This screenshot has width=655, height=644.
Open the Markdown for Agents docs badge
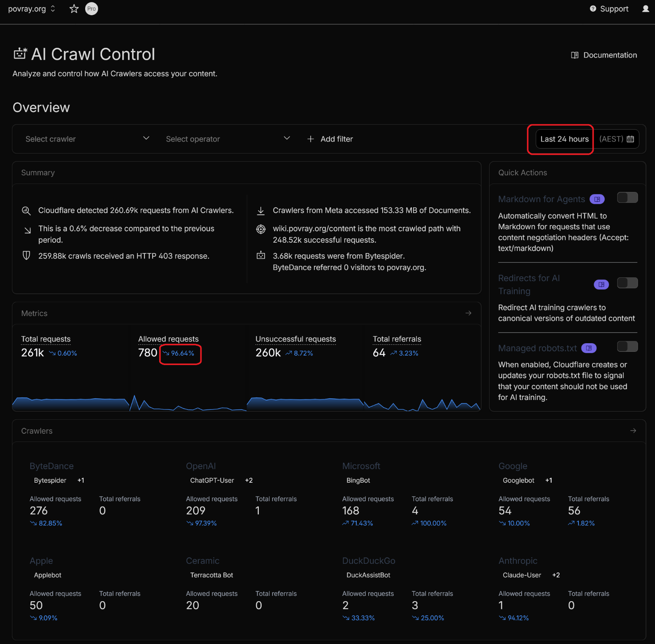tap(597, 199)
